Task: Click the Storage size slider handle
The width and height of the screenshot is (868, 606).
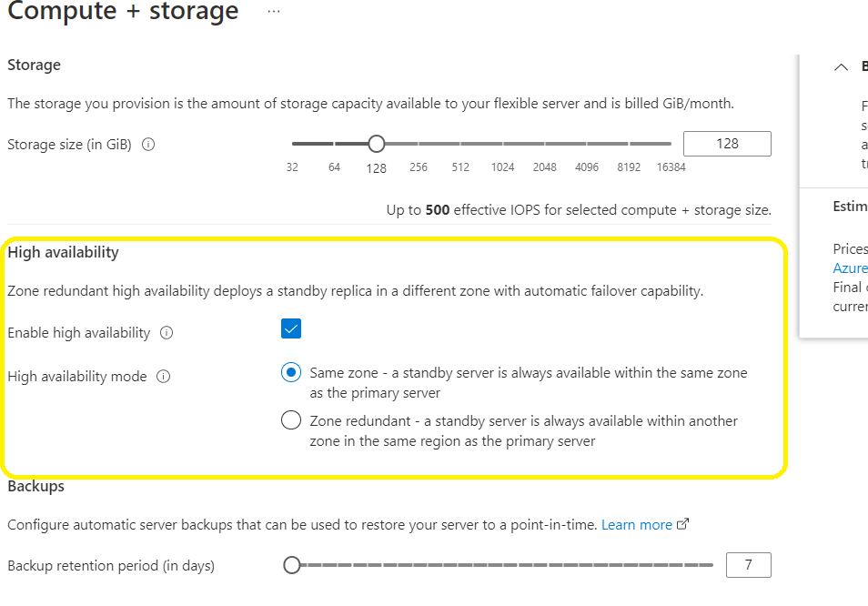Action: (x=376, y=143)
